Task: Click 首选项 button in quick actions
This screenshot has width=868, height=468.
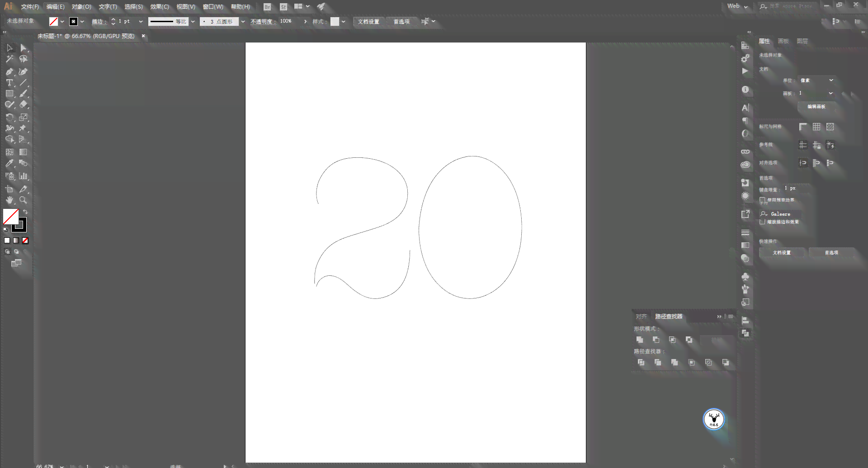Action: (x=831, y=253)
